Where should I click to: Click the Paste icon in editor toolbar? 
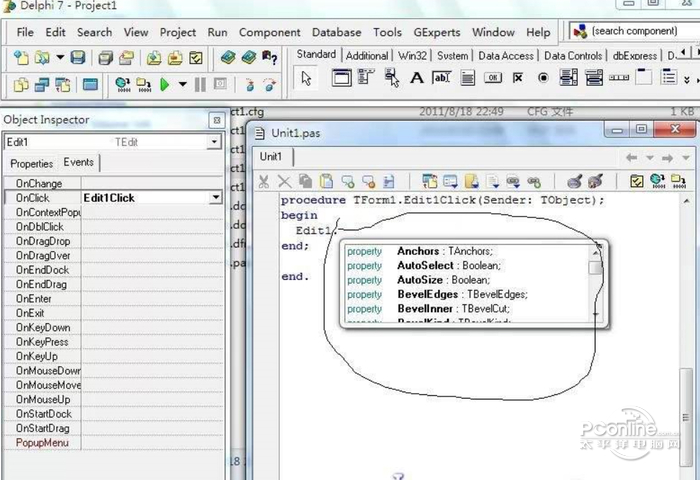tap(326, 181)
